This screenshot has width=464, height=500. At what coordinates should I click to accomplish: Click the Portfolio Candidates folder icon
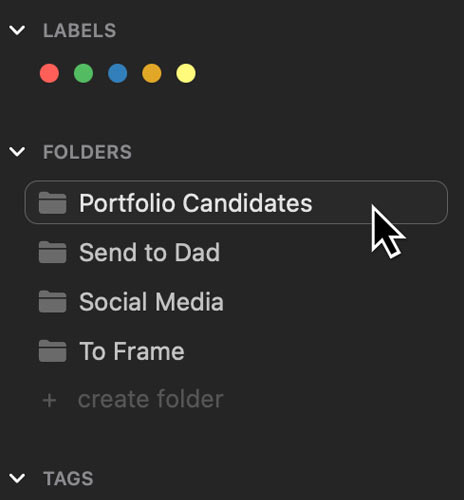[x=52, y=203]
